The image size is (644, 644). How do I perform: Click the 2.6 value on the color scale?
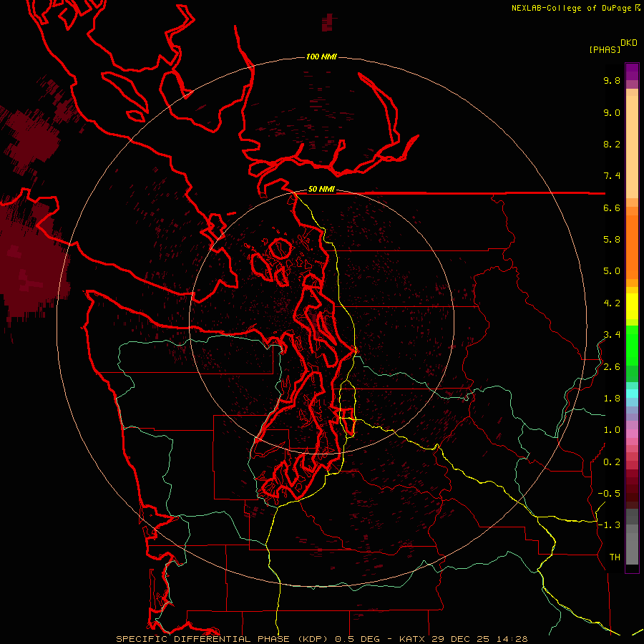(x=612, y=367)
